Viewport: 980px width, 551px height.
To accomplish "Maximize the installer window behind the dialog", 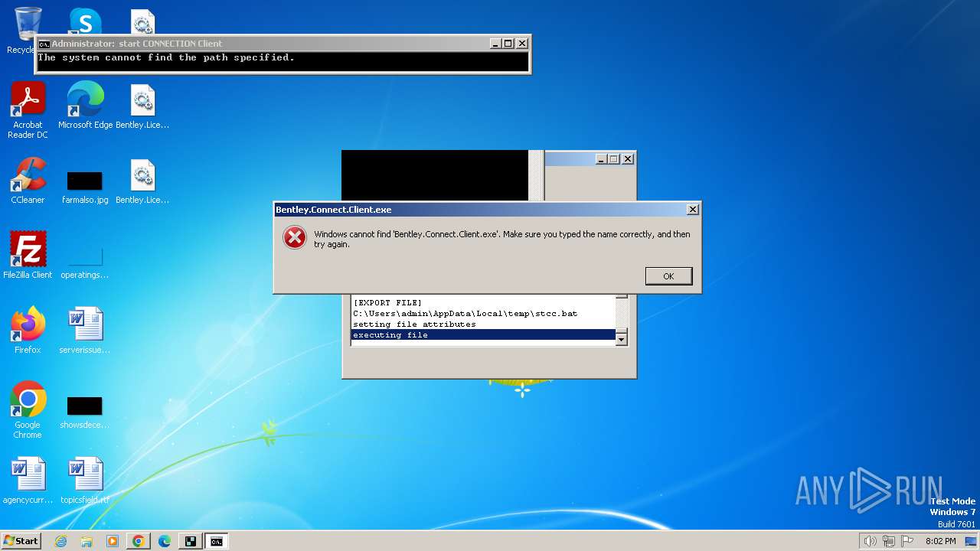I will point(614,159).
